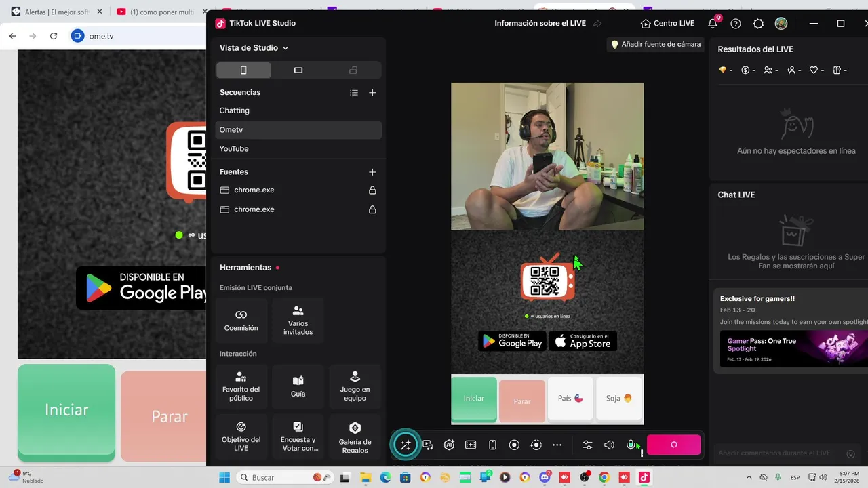Click the Gamer Pass promo banner
868x488 pixels.
click(794, 348)
